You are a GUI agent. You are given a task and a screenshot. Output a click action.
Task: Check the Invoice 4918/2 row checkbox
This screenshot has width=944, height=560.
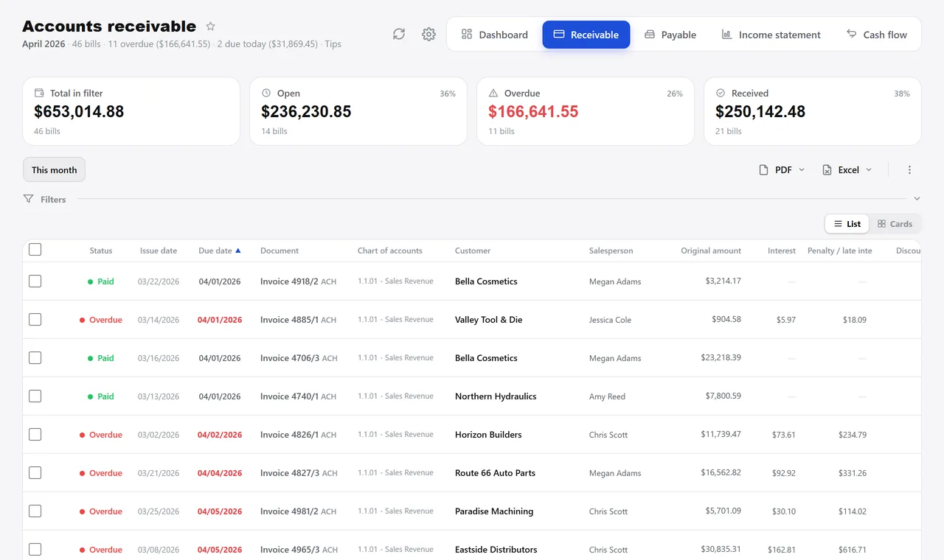[35, 281]
